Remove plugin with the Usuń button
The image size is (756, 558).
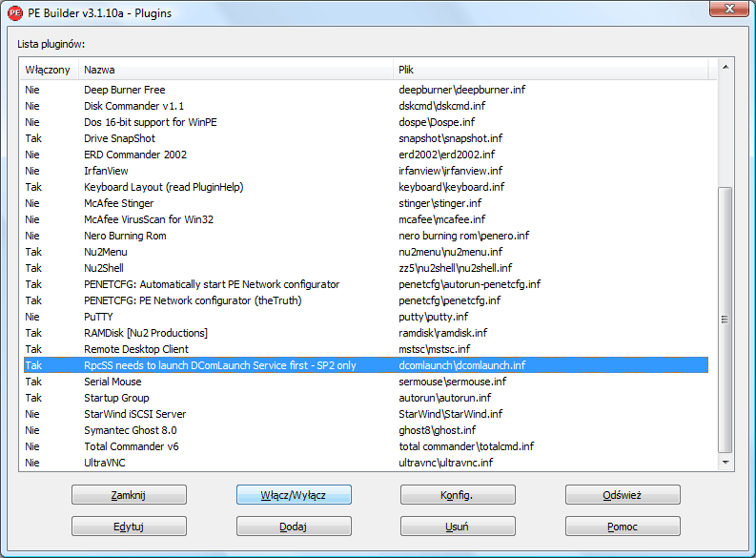click(x=458, y=527)
